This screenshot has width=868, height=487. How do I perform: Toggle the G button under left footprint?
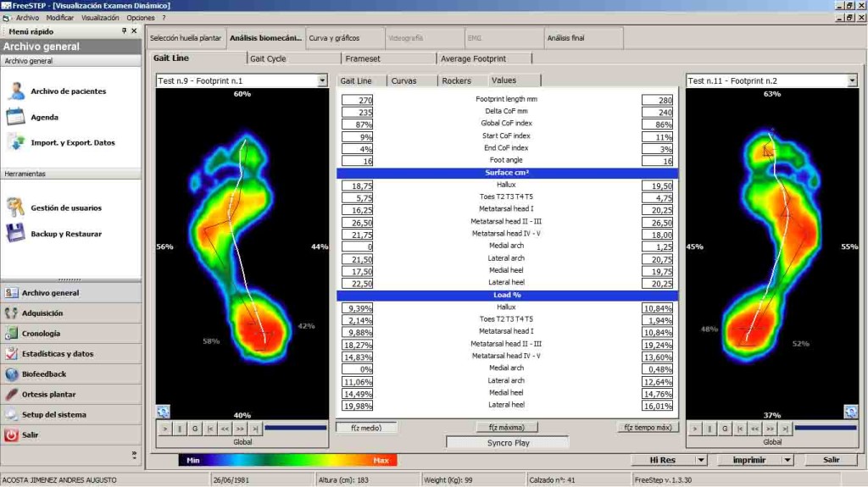(195, 429)
